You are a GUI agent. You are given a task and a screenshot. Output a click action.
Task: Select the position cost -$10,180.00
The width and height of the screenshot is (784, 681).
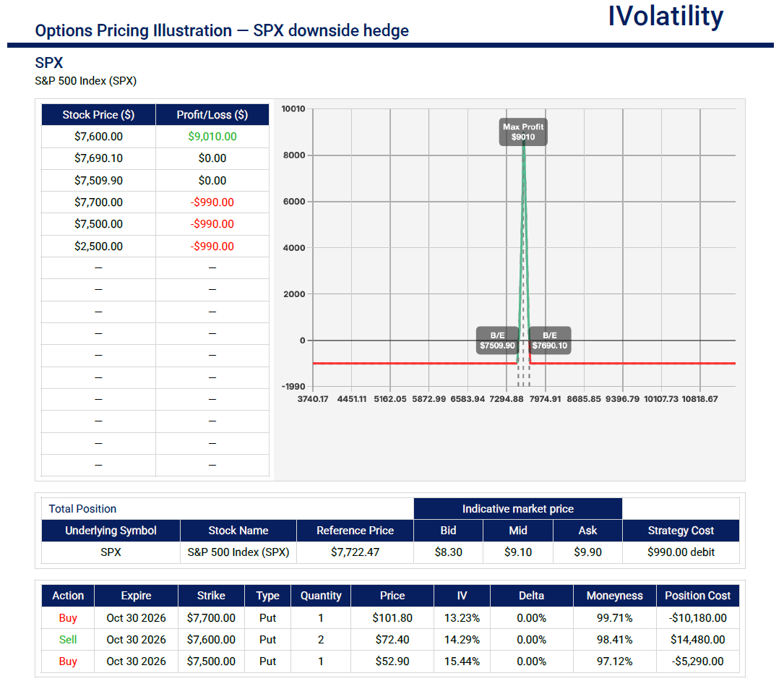697,618
